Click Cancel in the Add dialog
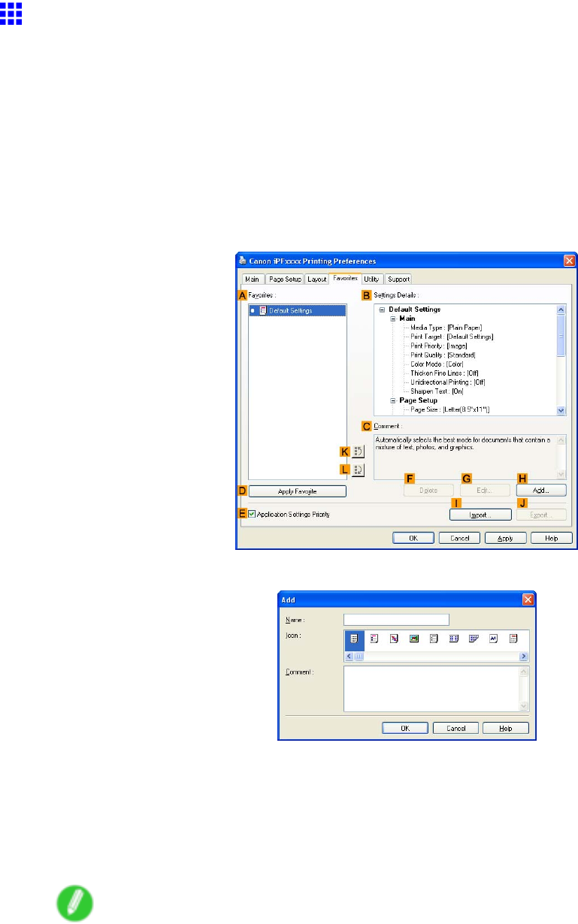The height and width of the screenshot is (924, 578). [455, 728]
